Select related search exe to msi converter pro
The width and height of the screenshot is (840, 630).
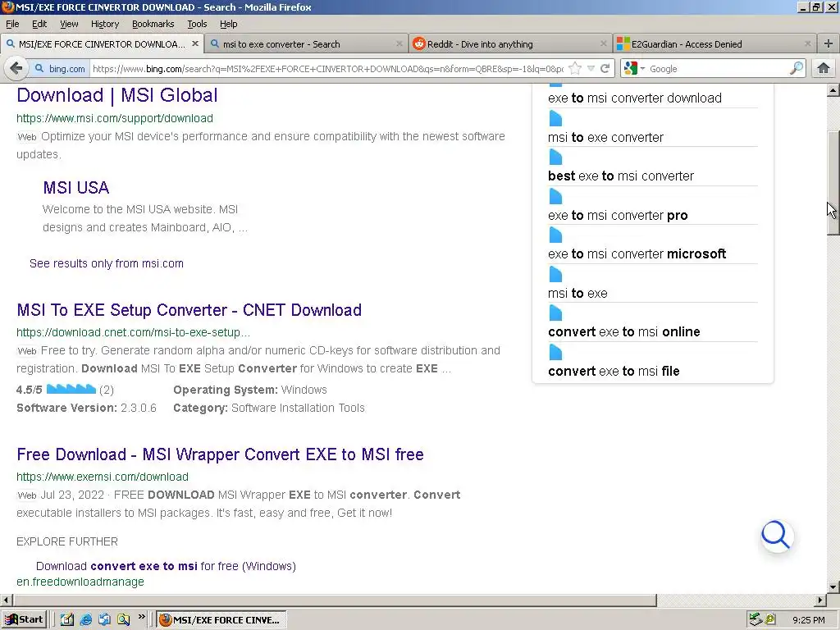pos(618,216)
